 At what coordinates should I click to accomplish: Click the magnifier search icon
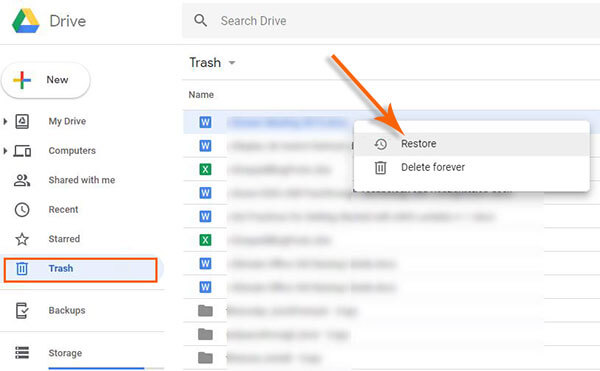(201, 20)
